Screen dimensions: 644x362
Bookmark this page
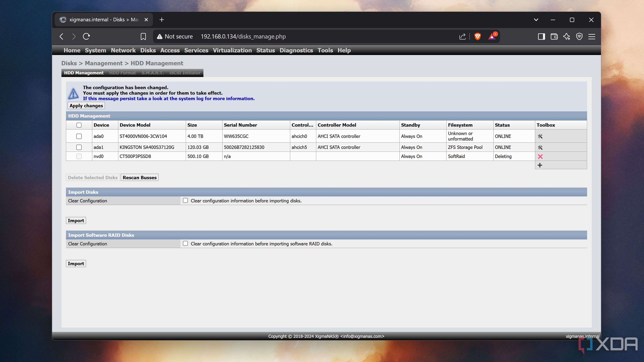click(x=143, y=37)
